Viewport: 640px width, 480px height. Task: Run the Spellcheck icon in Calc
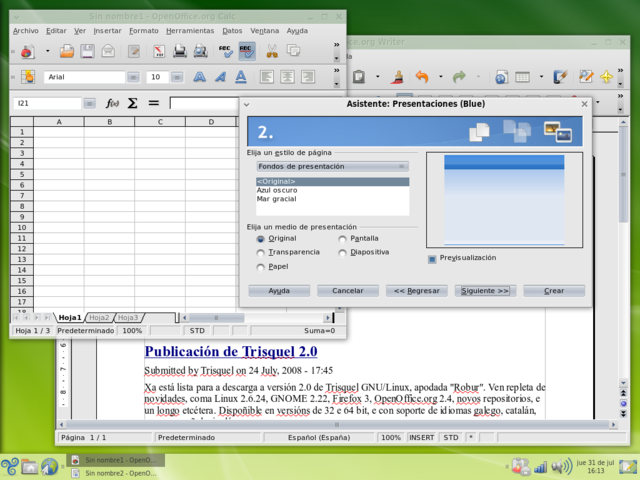coord(226,51)
